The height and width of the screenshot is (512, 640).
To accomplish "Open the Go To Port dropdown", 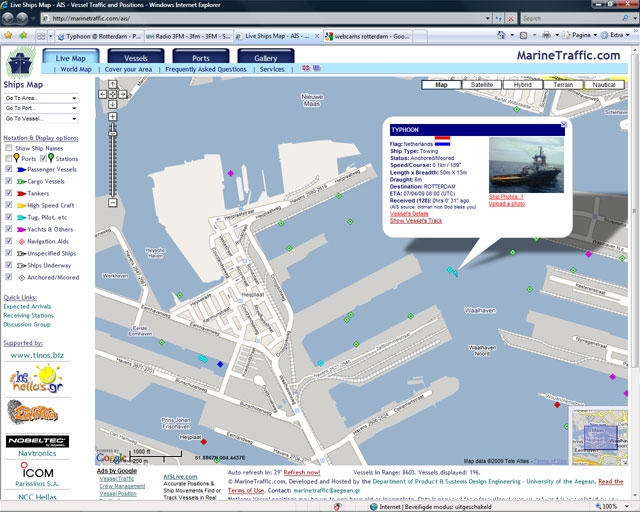I will (41, 108).
